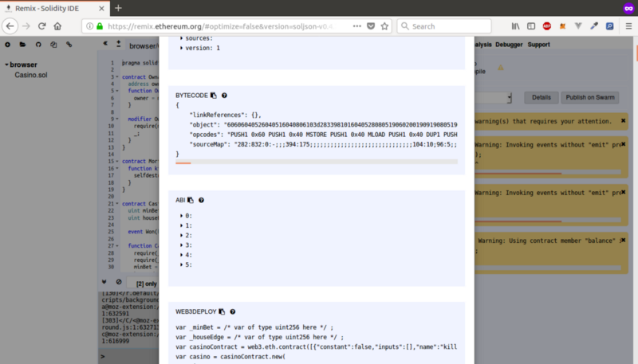Click the "object" bytecode line

click(323, 125)
